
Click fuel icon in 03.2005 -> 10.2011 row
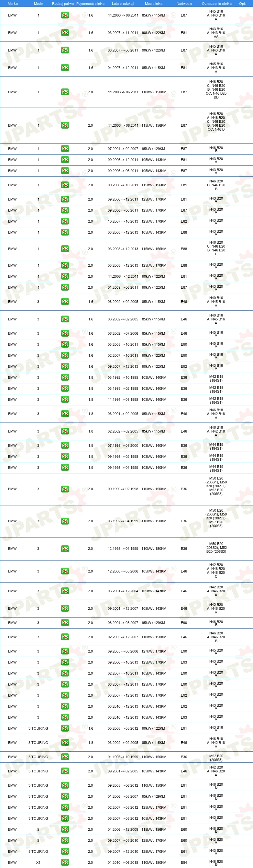[x=65, y=344]
